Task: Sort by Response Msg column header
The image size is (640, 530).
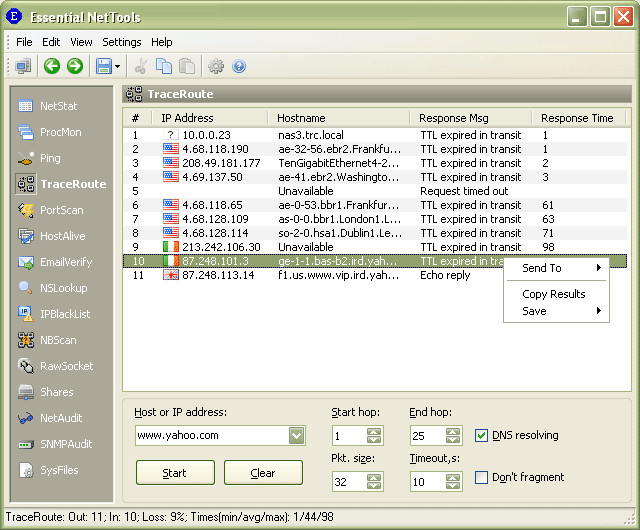Action: (471, 118)
